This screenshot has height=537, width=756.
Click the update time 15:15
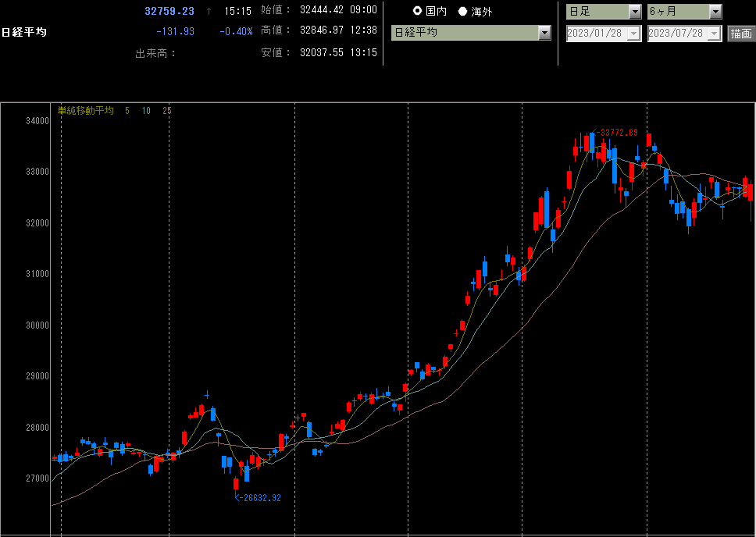pos(237,11)
